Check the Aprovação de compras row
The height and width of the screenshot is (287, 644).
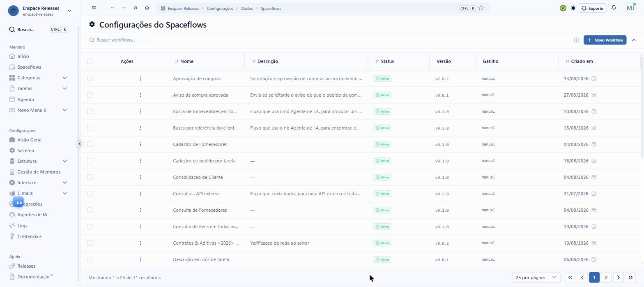pos(90,79)
